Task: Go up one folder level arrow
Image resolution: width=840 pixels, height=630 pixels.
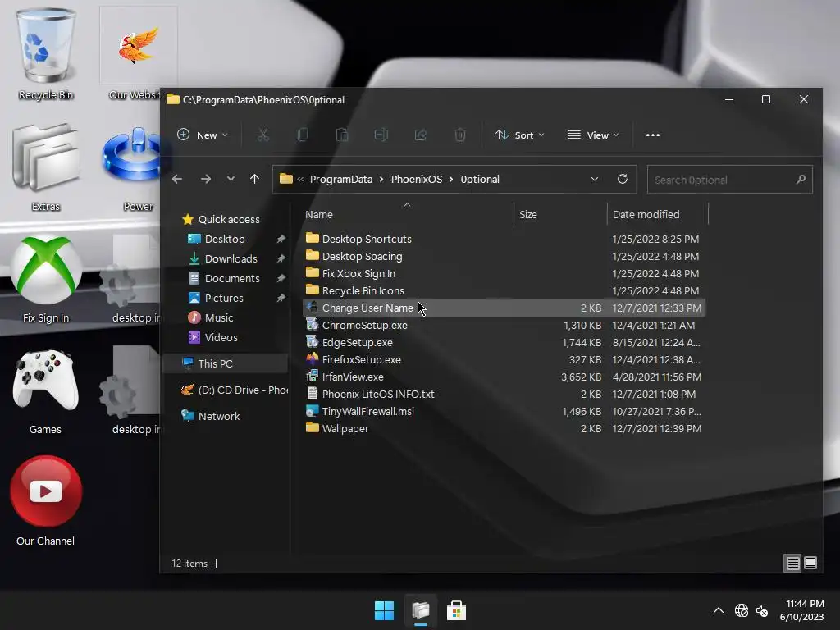Action: pos(254,179)
